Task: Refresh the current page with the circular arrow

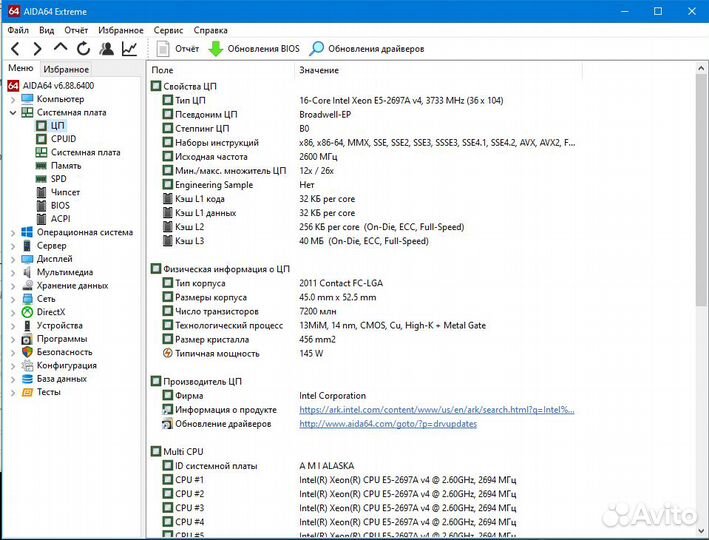Action: [x=83, y=48]
